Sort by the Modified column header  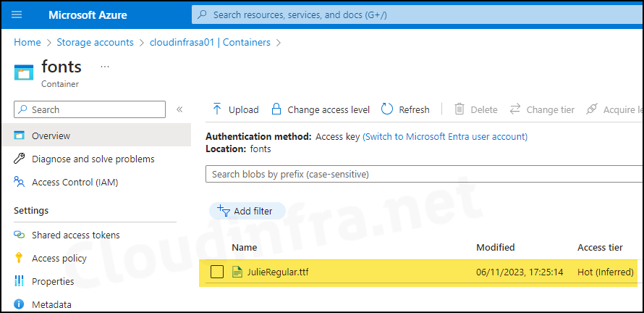point(496,247)
